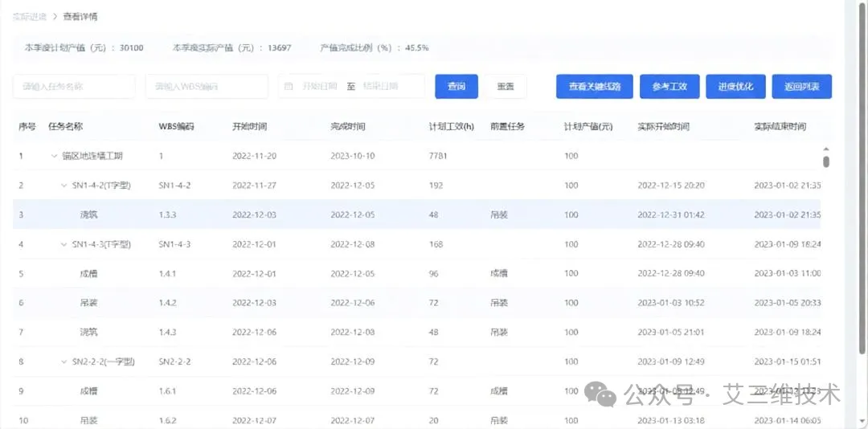Click the table scroll-up arrow
The height and width of the screenshot is (429, 868).
[x=826, y=149]
